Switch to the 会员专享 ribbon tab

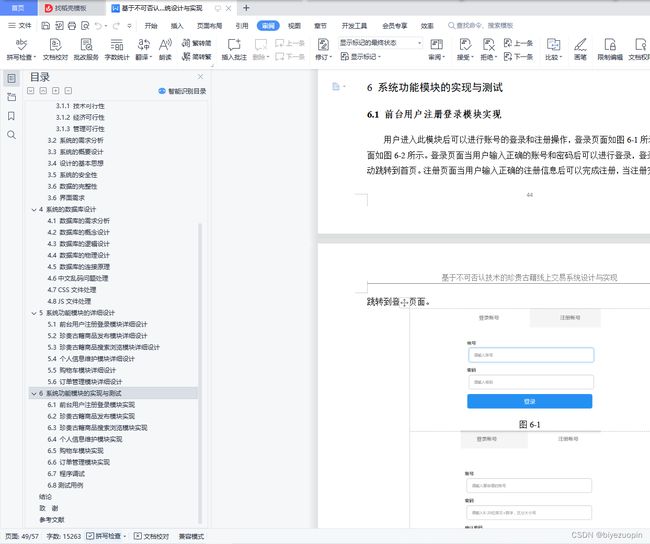(395, 26)
